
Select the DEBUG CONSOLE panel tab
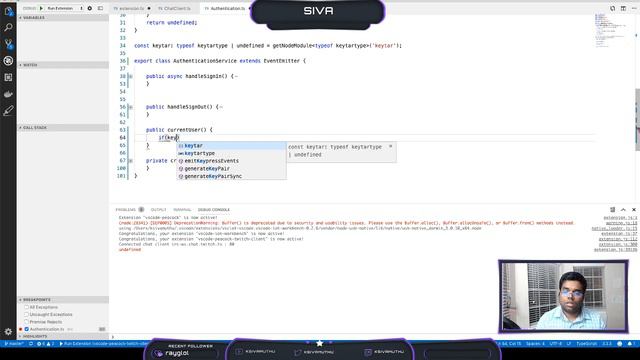213,209
